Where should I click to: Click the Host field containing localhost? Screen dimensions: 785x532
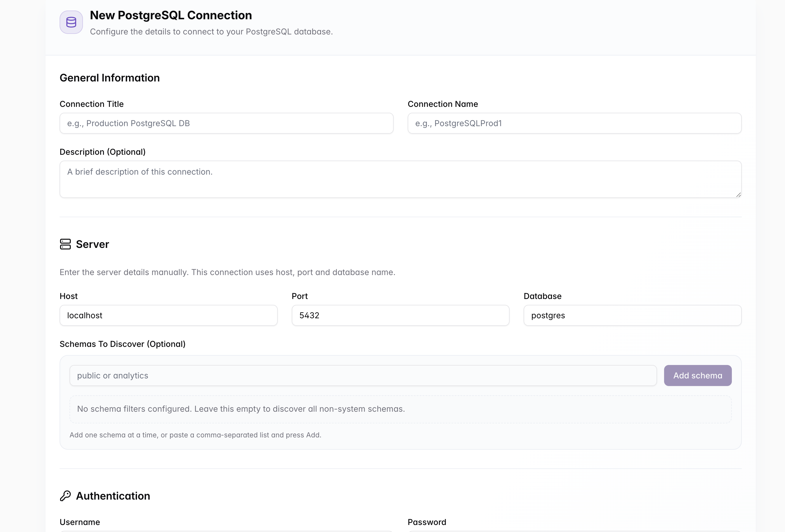[x=169, y=315]
